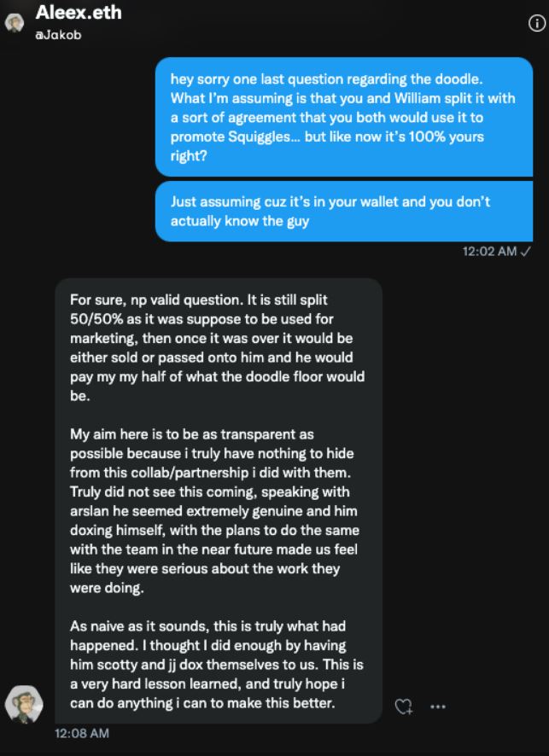The image size is (549, 756).
Task: Click the @Jakob handle
Action: [x=58, y=35]
